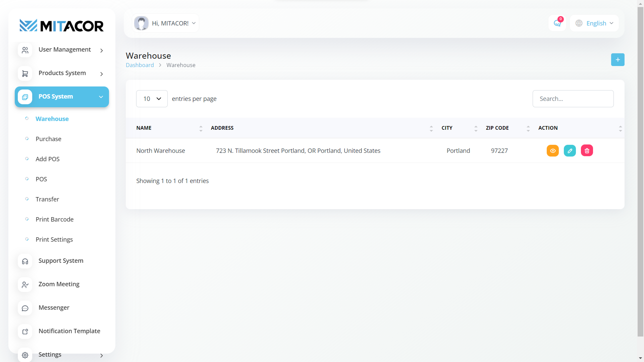Click the Messenger sidebar icon

[x=25, y=308]
